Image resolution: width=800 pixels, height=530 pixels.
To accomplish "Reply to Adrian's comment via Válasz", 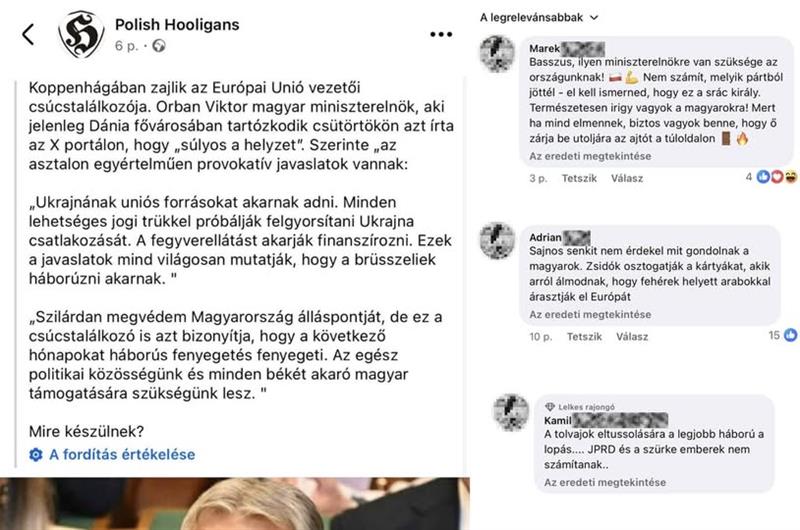I will (632, 336).
